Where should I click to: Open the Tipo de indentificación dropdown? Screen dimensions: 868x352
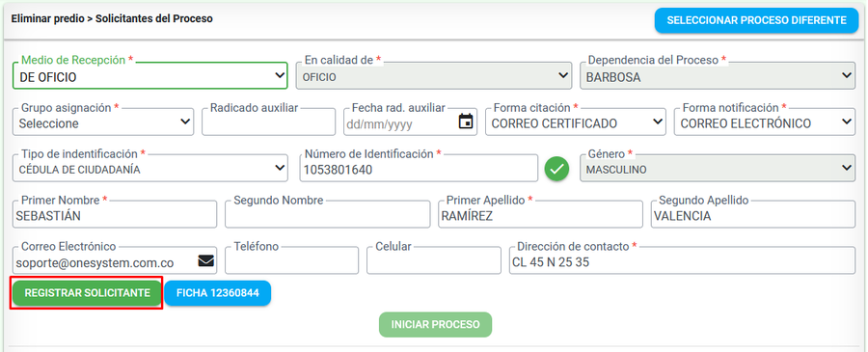(150, 168)
